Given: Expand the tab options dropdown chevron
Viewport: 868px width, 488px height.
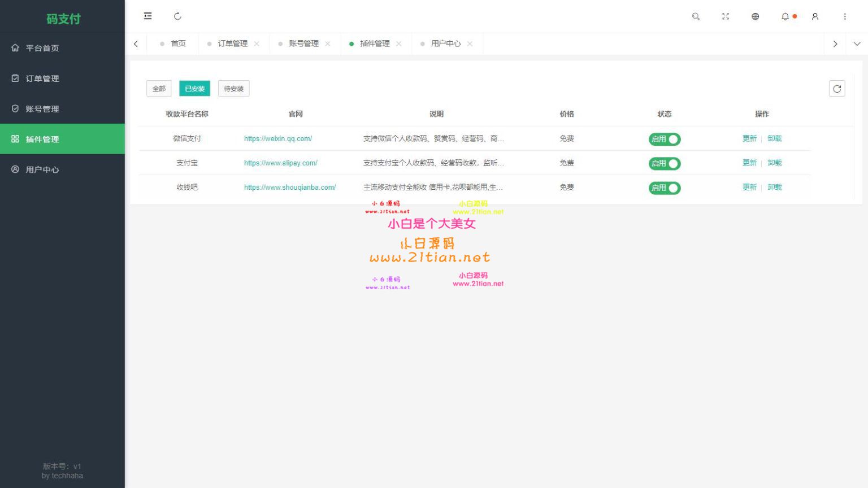Looking at the screenshot, I should click(x=857, y=43).
